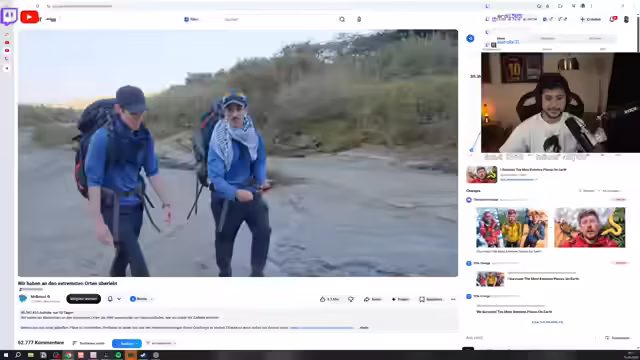The width and height of the screenshot is (640, 360).
Task: Click the snake thumbnail variant image
Action: coord(589,227)
